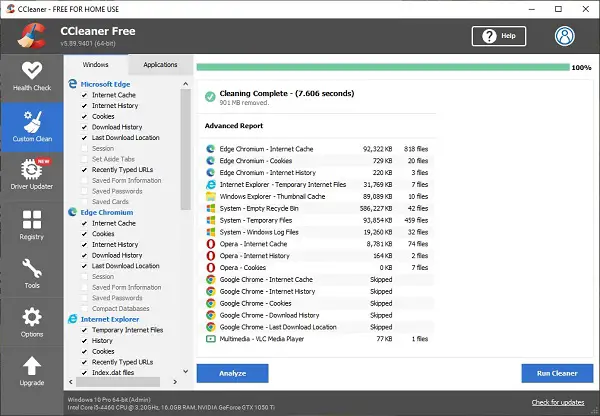Click the Upgrade arrow icon
600x416 pixels.
tap(32, 366)
